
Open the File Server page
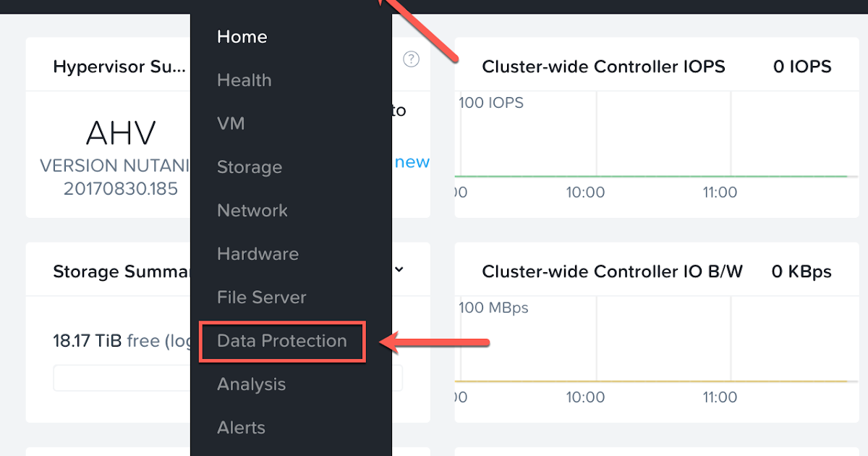[x=261, y=297]
